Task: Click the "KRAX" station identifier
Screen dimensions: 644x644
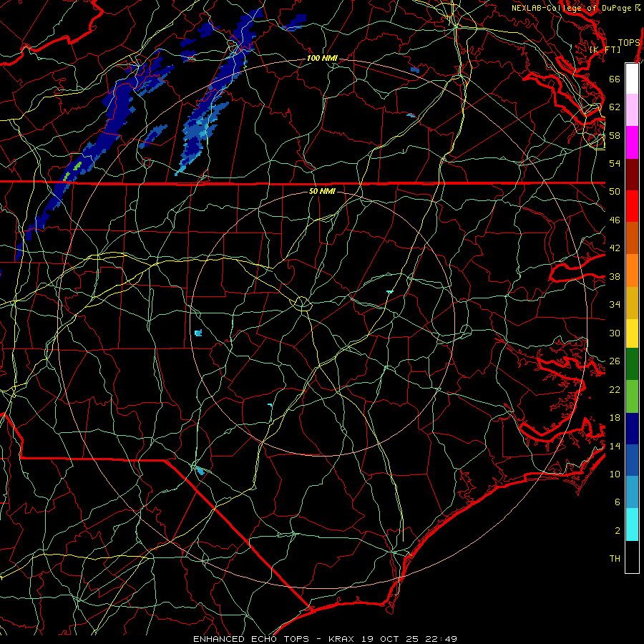Action: click(x=342, y=639)
